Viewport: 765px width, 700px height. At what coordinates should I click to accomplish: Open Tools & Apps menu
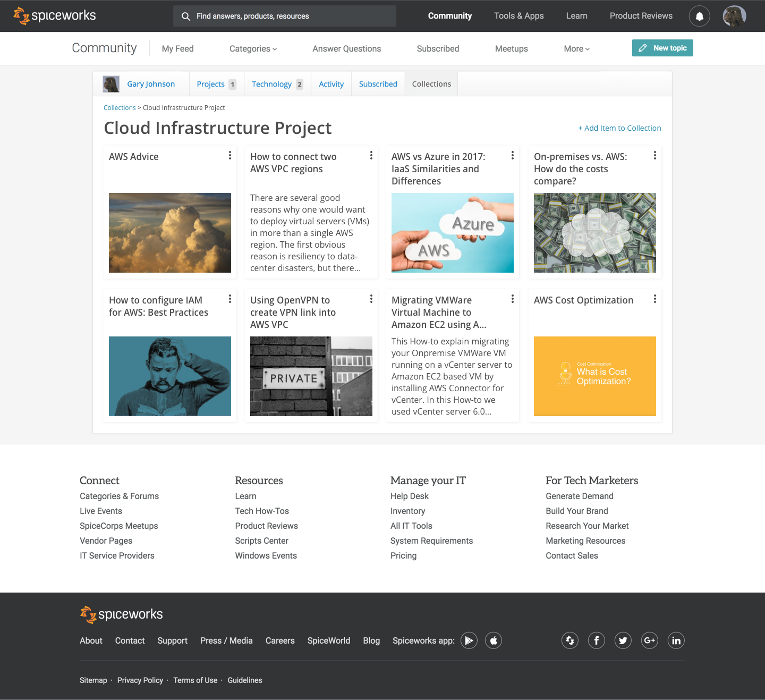click(x=519, y=16)
